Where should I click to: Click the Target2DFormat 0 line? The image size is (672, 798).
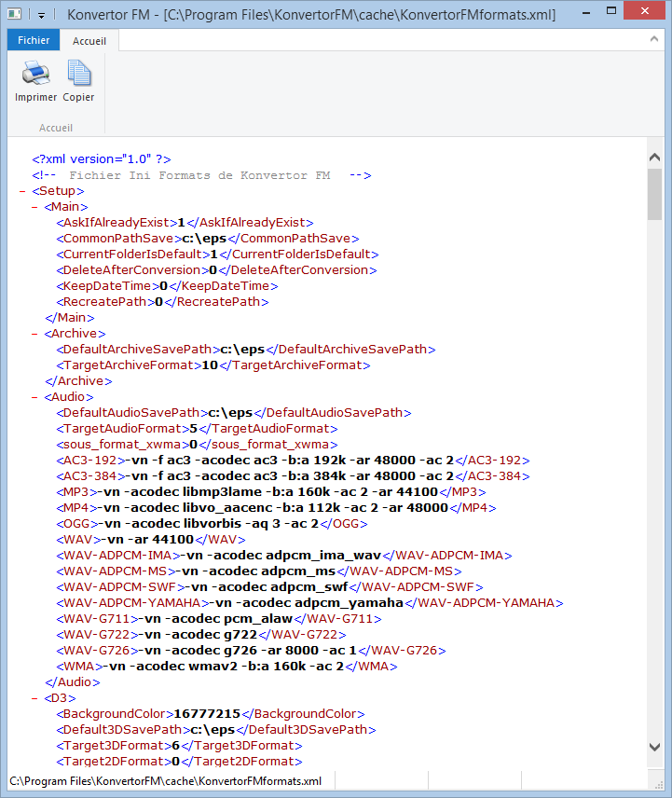[x=179, y=762]
